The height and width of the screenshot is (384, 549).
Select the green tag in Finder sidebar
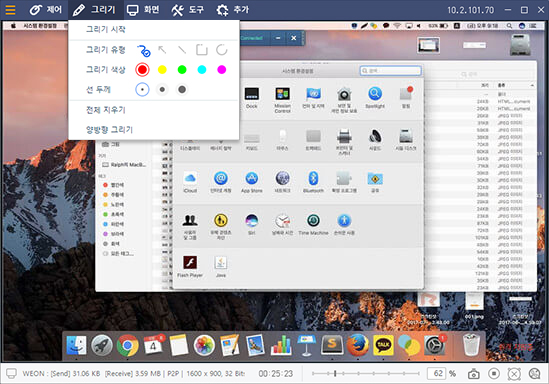(113, 214)
